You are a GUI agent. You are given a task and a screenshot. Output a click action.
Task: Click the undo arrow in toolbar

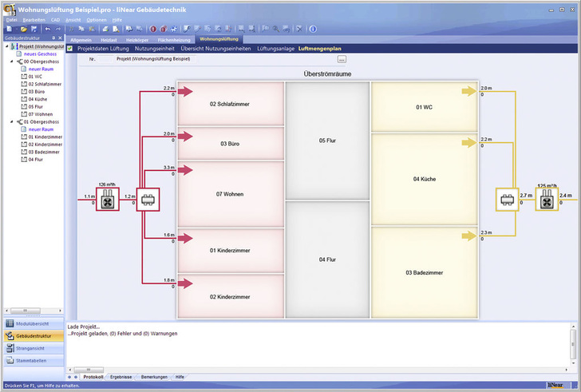pos(47,29)
